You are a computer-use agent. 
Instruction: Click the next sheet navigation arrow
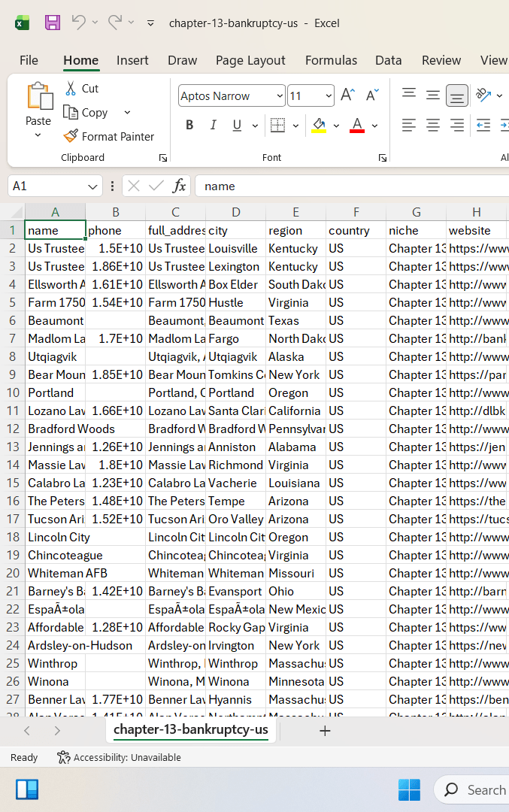point(57,731)
